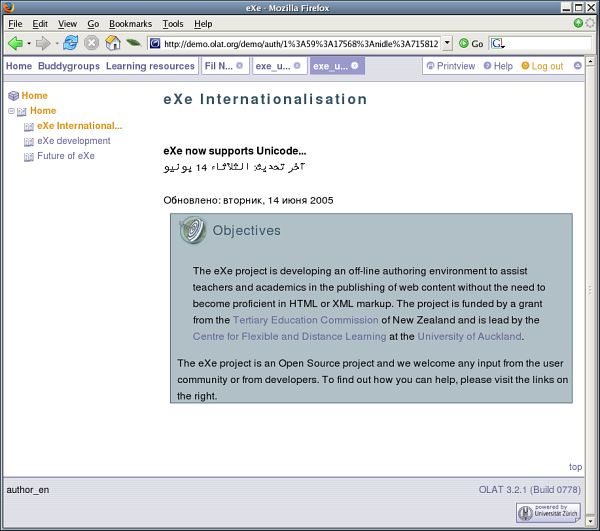Click the vertical scrollbar down arrow
This screenshot has width=600, height=531.
click(x=590, y=521)
